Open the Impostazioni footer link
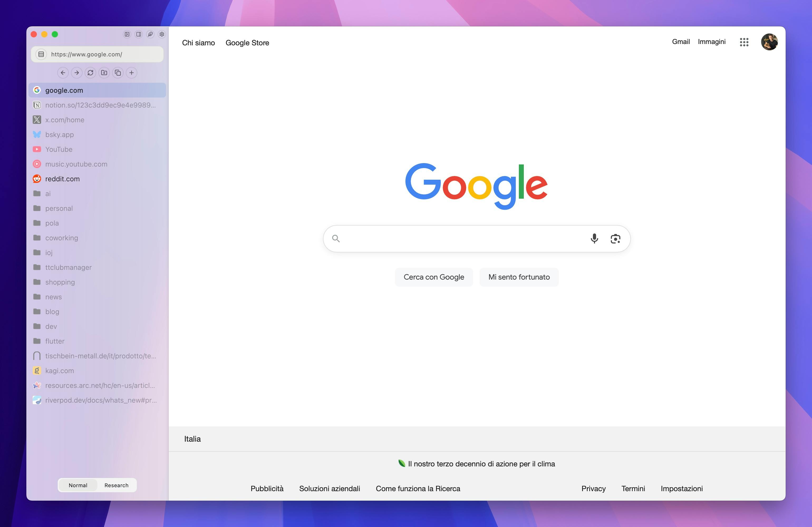 682,489
